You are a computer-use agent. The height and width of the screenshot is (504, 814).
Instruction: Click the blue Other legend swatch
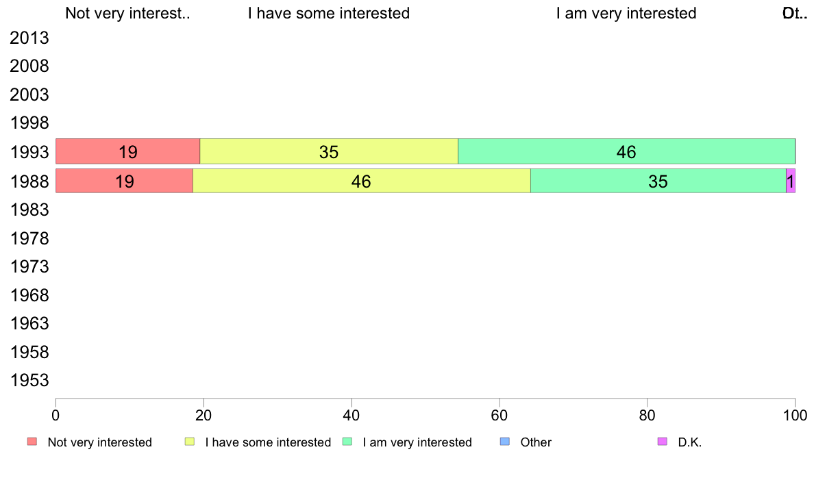504,442
